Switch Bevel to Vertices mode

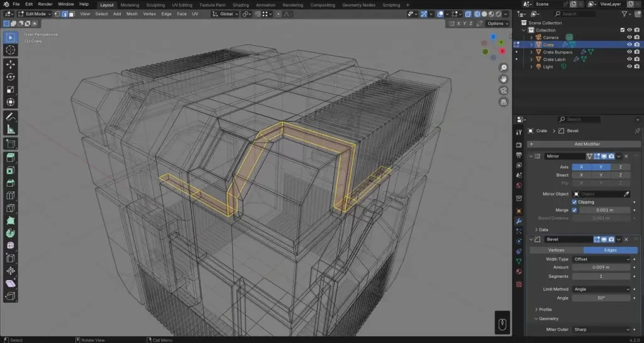(x=556, y=250)
